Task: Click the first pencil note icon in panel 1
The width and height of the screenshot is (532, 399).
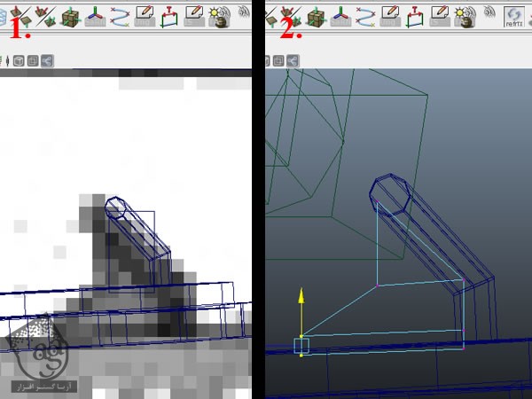Action: point(144,13)
